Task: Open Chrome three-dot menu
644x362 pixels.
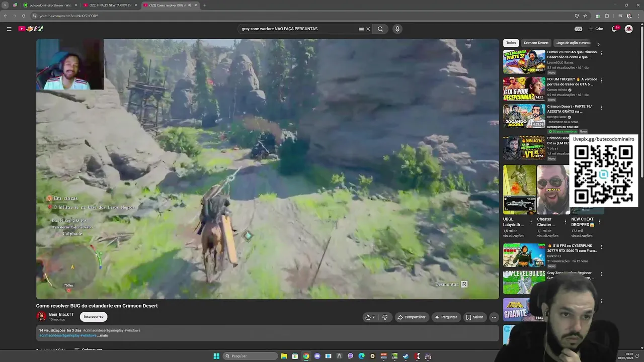Action: [x=638, y=16]
